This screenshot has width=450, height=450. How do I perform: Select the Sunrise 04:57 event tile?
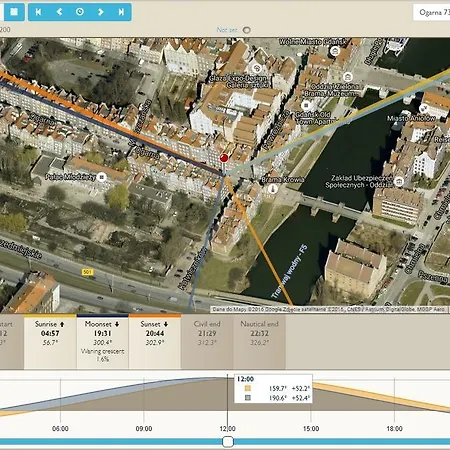(50, 341)
